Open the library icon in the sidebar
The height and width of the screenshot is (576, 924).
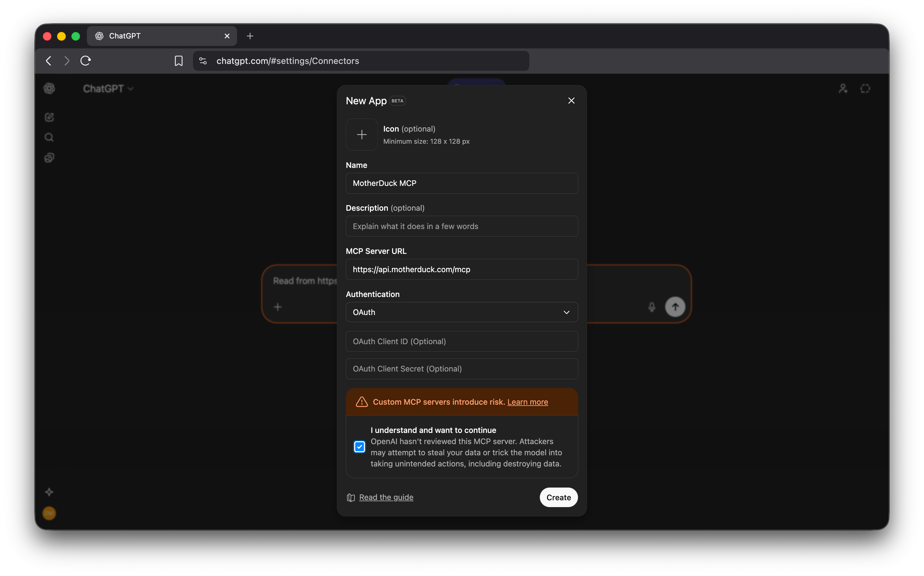click(49, 158)
